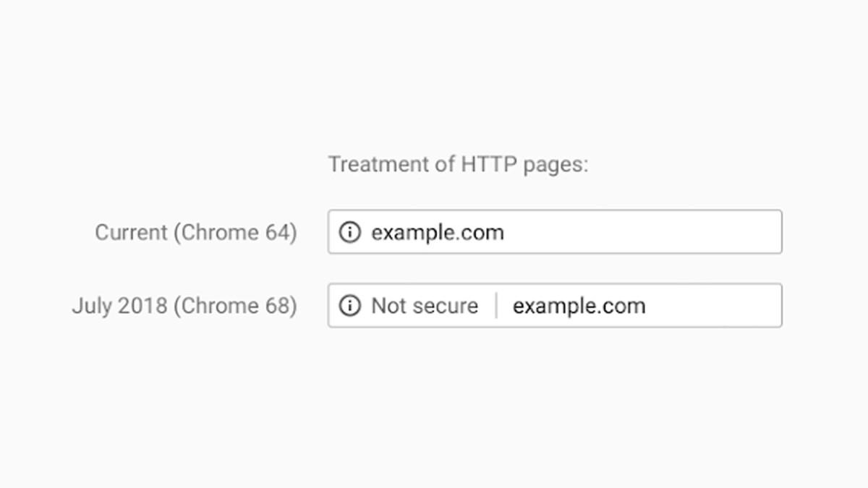Screen dimensions: 868x488
Task: Click empty right area of Chrome 68 address bar
Action: coord(712,306)
